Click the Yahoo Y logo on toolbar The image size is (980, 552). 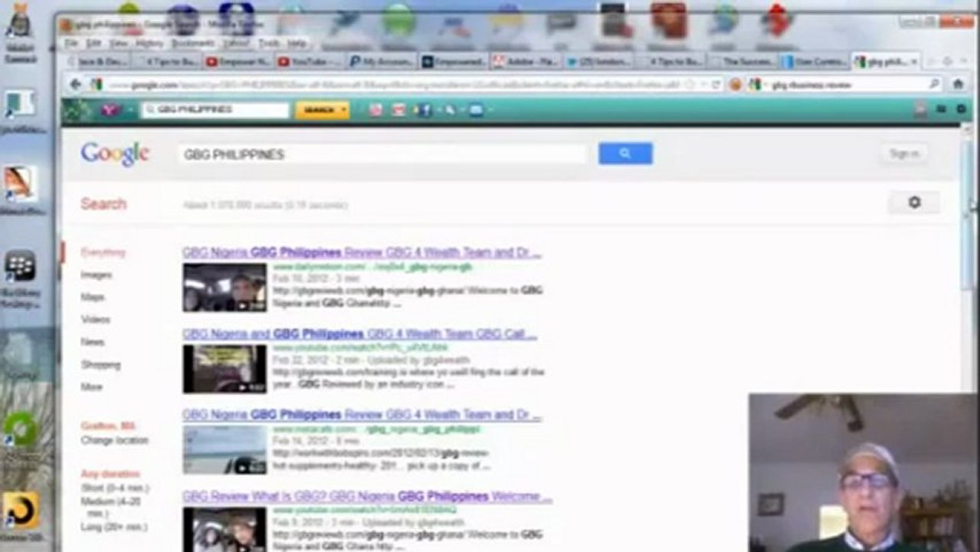[110, 110]
